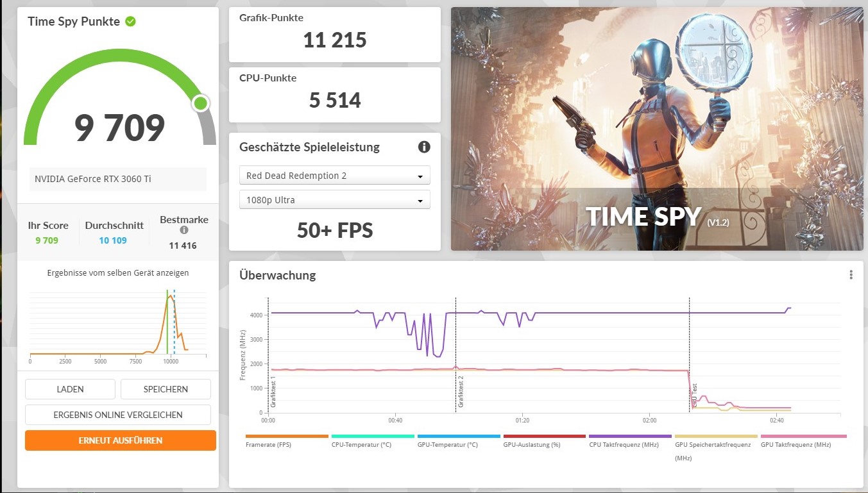Click the score distribution histogram chart

(x=118, y=327)
